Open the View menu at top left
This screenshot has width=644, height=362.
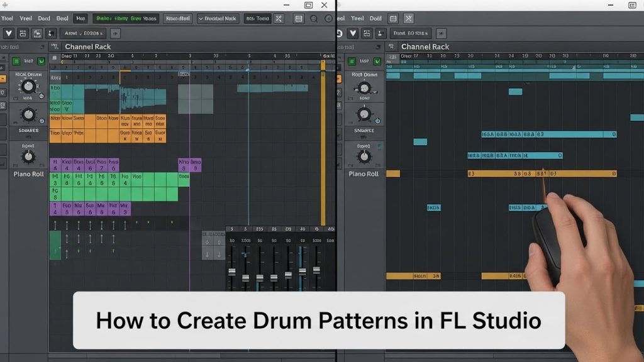(25, 18)
